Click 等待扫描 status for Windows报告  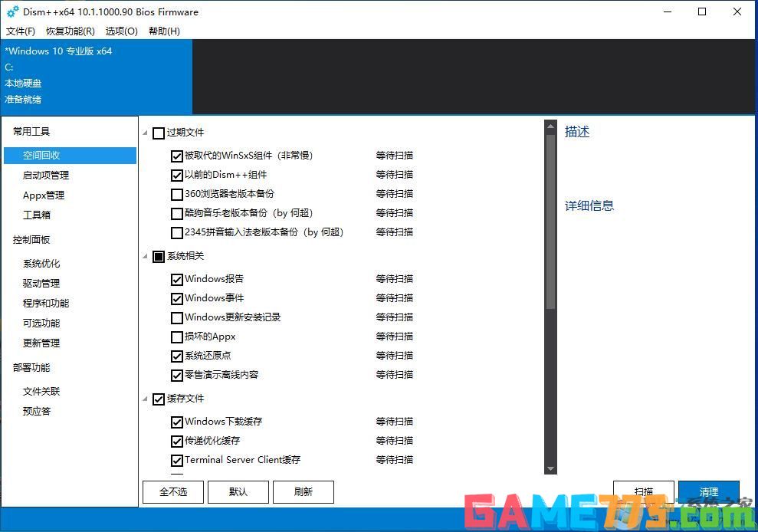point(395,279)
